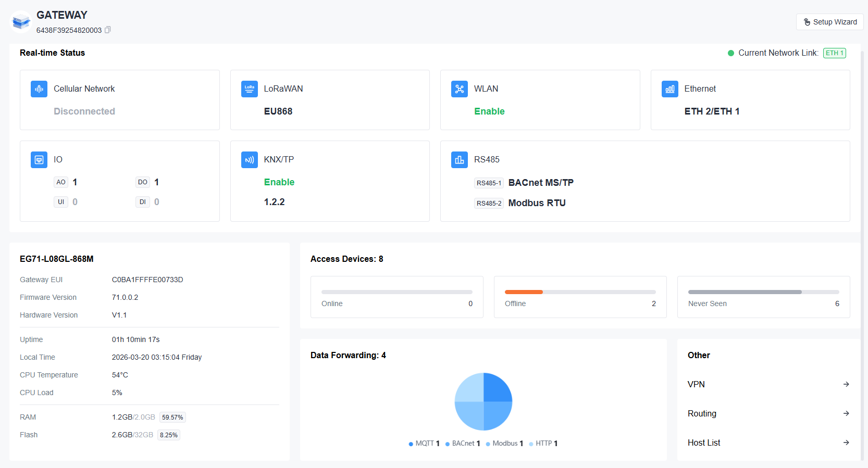The width and height of the screenshot is (868, 468).
Task: Toggle MQTT legend in Data Forwarding
Action: (x=424, y=444)
